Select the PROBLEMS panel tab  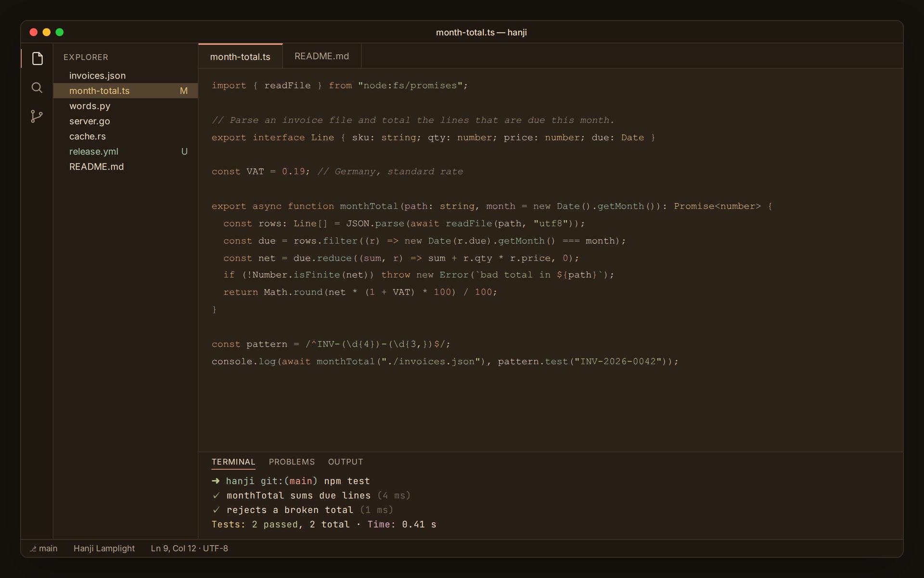click(x=292, y=462)
